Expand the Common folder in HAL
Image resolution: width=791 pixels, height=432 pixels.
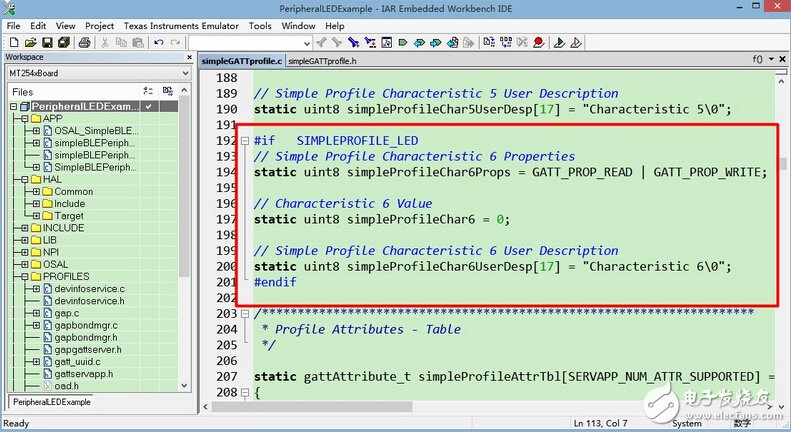pos(36,192)
